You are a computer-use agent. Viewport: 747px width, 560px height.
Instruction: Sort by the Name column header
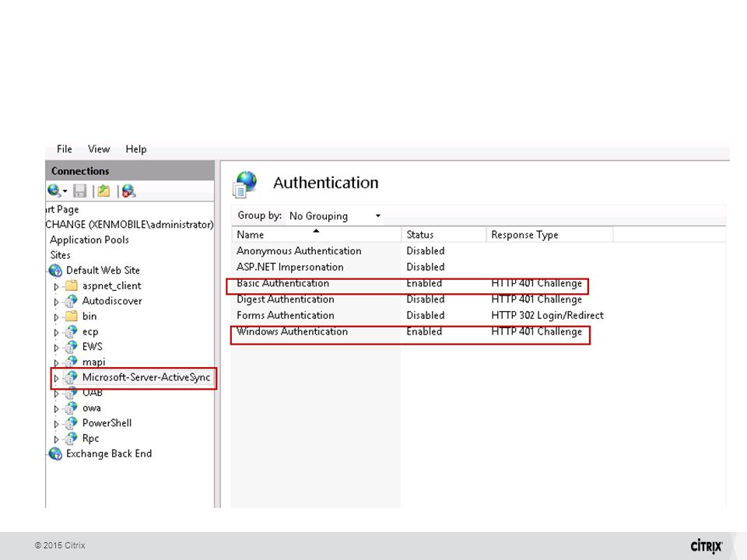(x=317, y=234)
